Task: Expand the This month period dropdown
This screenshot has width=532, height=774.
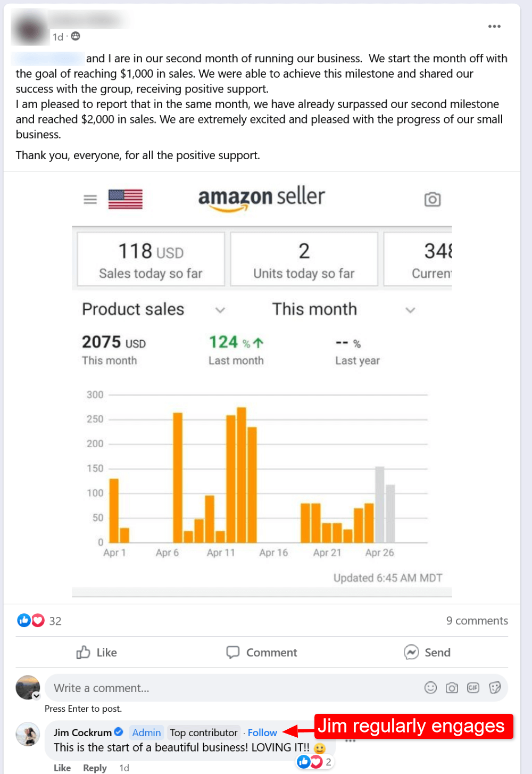Action: click(410, 310)
